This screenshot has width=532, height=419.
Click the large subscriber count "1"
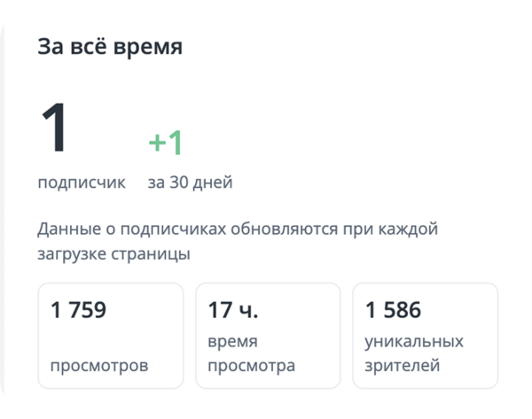pyautogui.click(x=54, y=129)
